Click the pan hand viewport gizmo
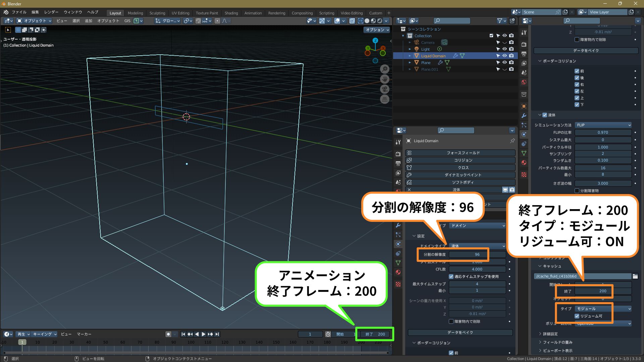 pos(385,79)
